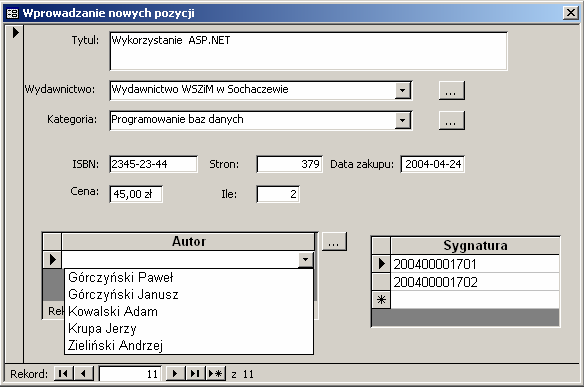Open Kategoria edit ellipsis button

pyautogui.click(x=451, y=120)
